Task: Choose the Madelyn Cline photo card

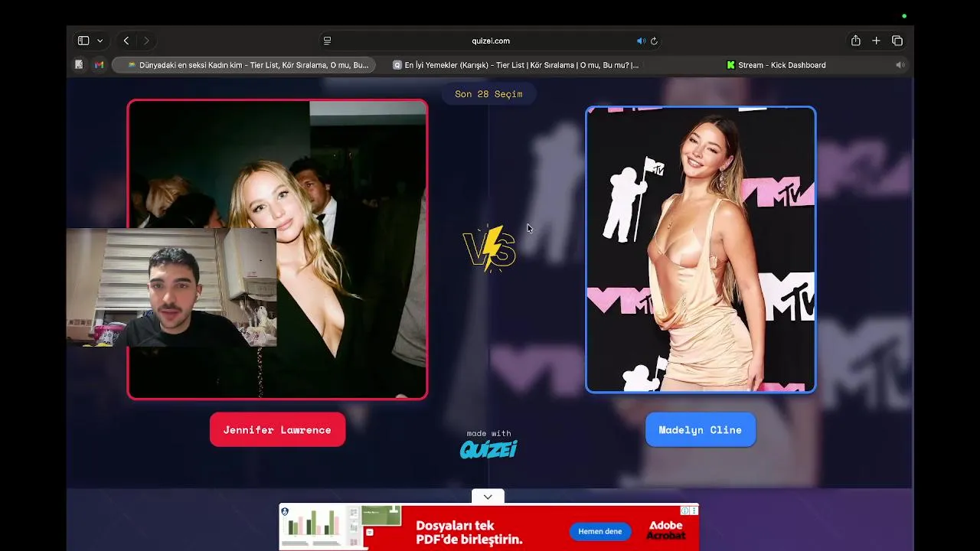Action: 701,249
